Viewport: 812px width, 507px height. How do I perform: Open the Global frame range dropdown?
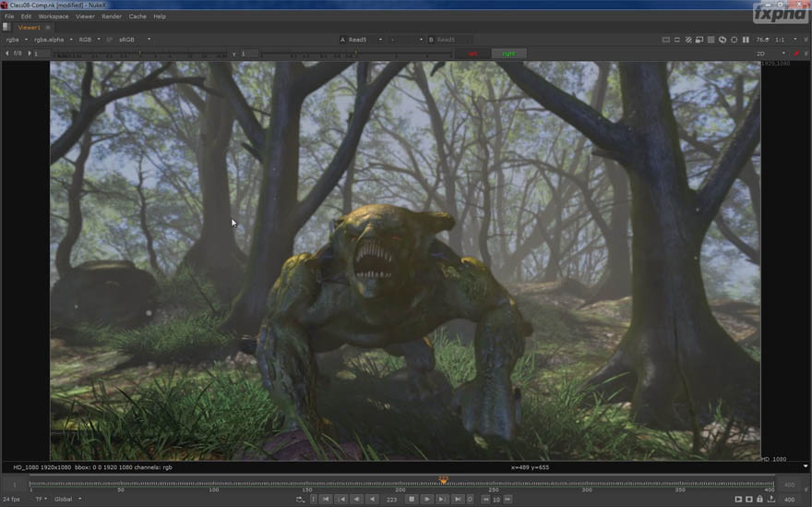coord(67,500)
